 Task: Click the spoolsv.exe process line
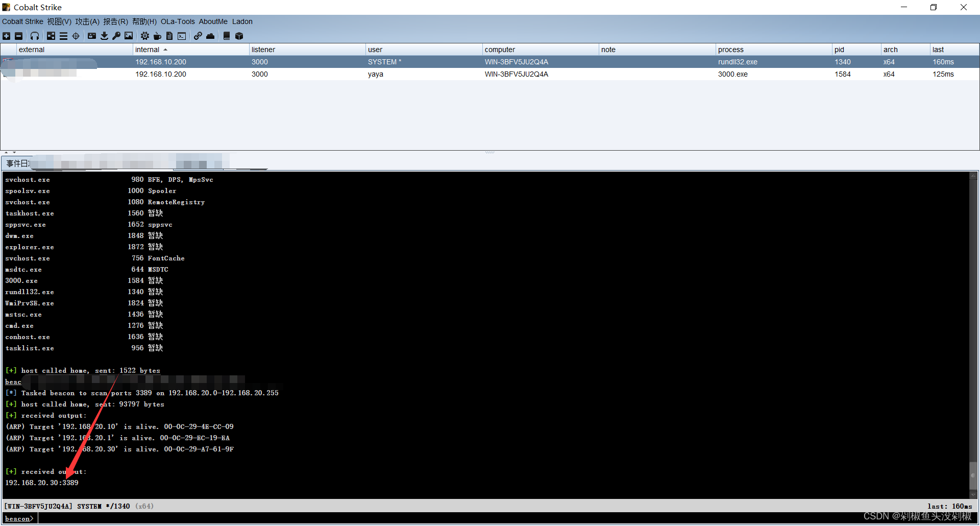click(91, 190)
